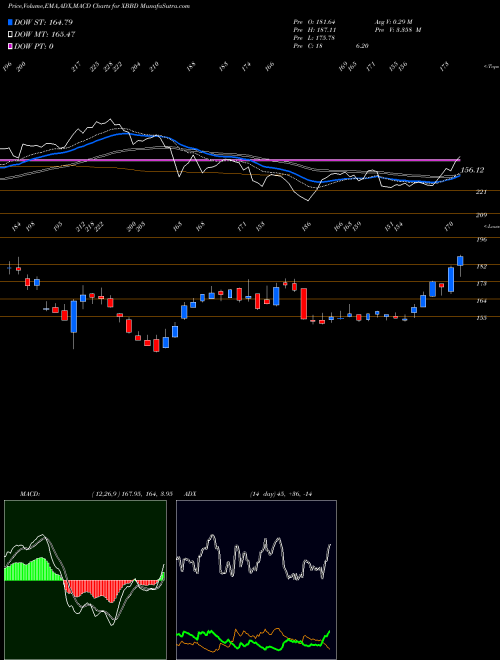Click the chart title mentioning MunafaSutra.com
The height and width of the screenshot is (660, 500).
pos(98,6)
